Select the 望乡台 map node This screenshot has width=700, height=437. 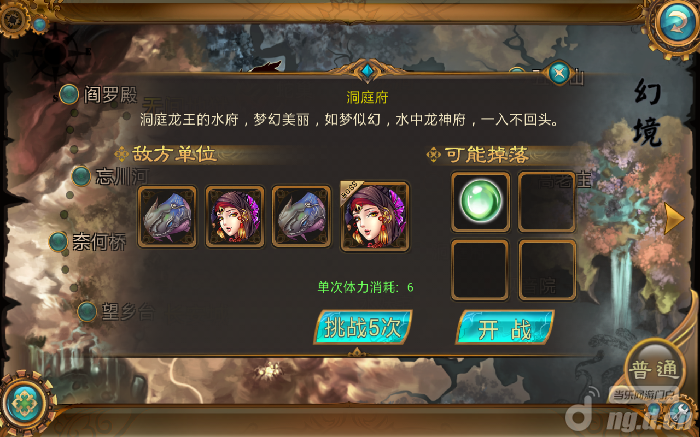click(x=116, y=312)
